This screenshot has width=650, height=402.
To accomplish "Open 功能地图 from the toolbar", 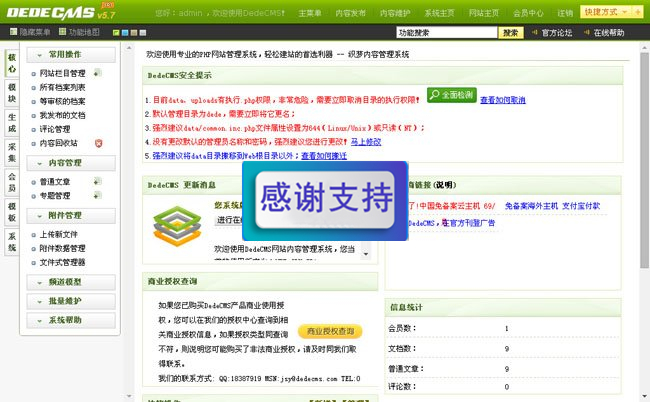I will (x=79, y=32).
